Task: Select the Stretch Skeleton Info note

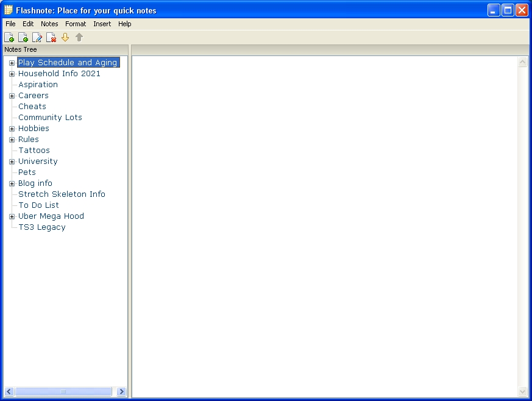Action: [62, 194]
